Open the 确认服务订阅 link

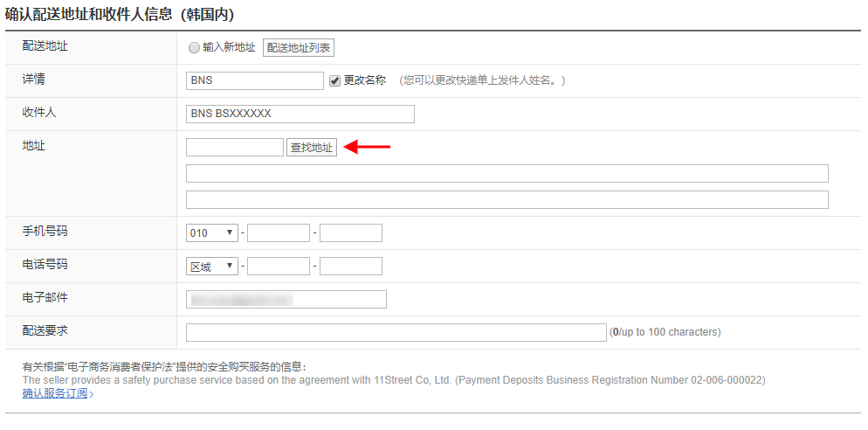(x=56, y=393)
